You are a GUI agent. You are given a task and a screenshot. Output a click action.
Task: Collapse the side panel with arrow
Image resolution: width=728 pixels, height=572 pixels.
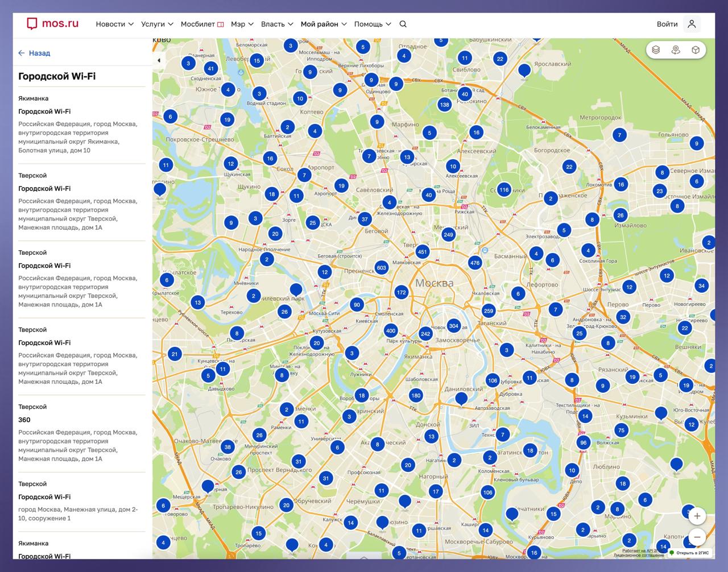tap(159, 60)
